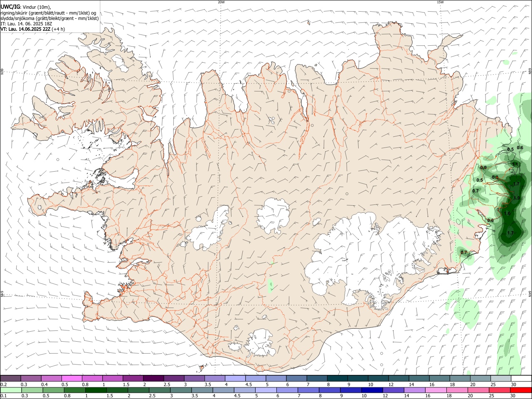This screenshot has height=399, width=532.
Task: Click the 0.5 value beside the 0.6 label
Action: pyautogui.click(x=510, y=149)
